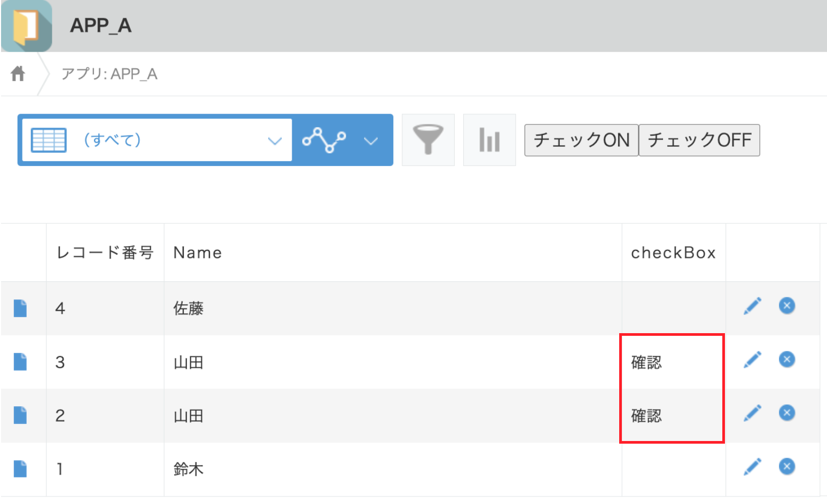Edit record 1 with the pencil icon
This screenshot has width=827, height=504.
(x=752, y=466)
